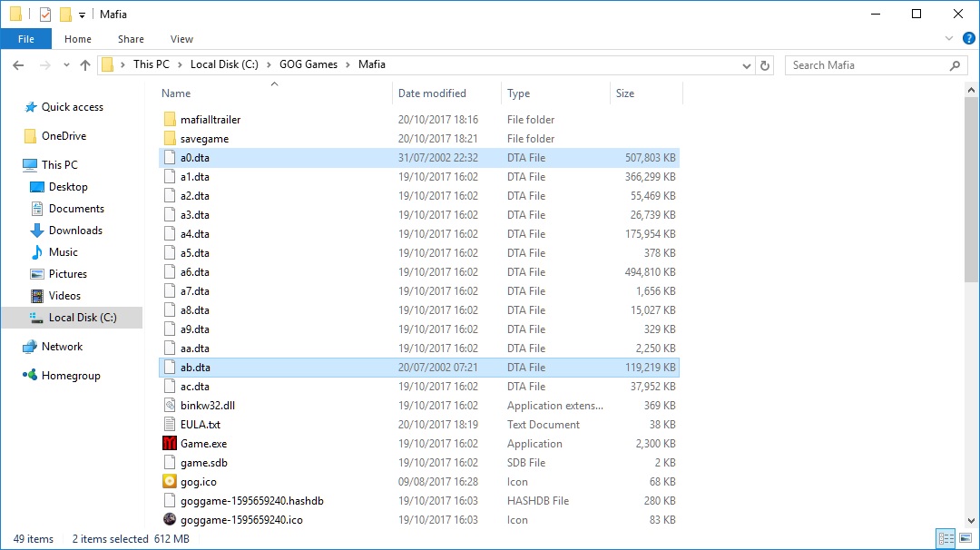Click the Pictures icon in sidebar
The image size is (980, 550).
pyautogui.click(x=37, y=274)
